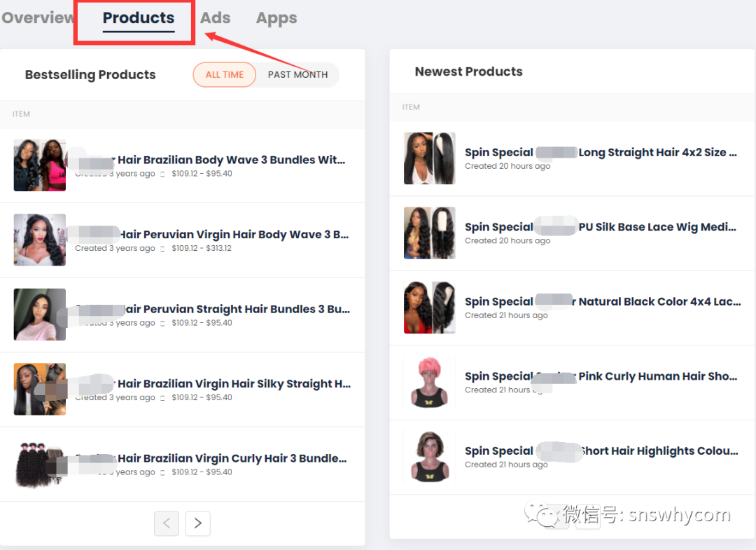Open the Apps tab
This screenshot has height=550, width=756.
(276, 18)
